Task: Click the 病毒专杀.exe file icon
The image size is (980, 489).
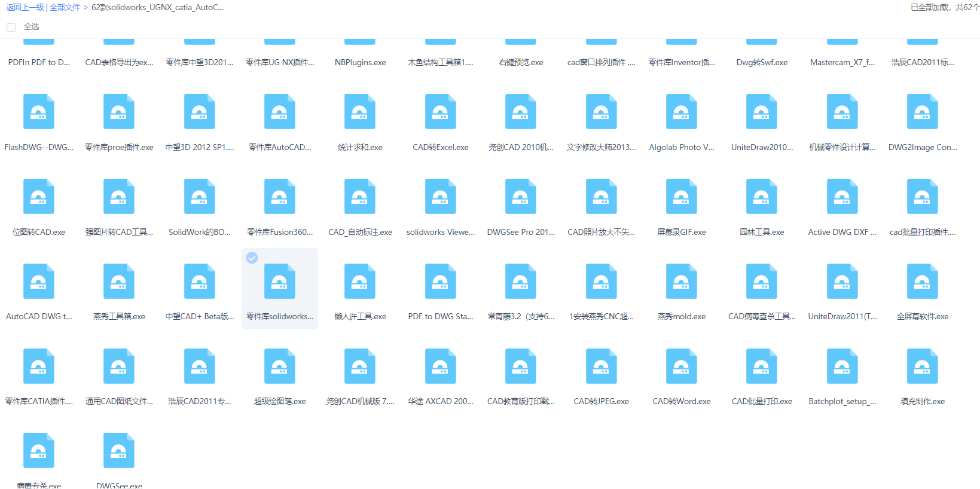Action: pos(39,451)
